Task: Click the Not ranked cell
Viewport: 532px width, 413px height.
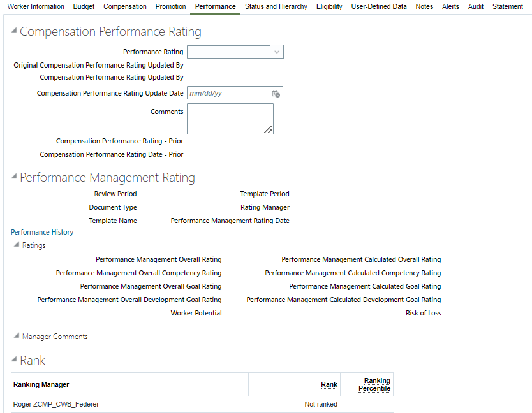Action: [x=321, y=404]
